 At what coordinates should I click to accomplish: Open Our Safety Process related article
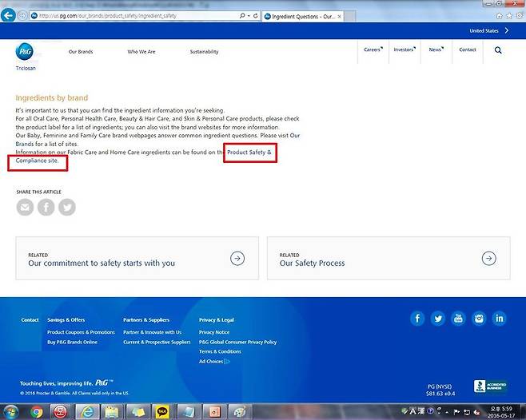388,259
